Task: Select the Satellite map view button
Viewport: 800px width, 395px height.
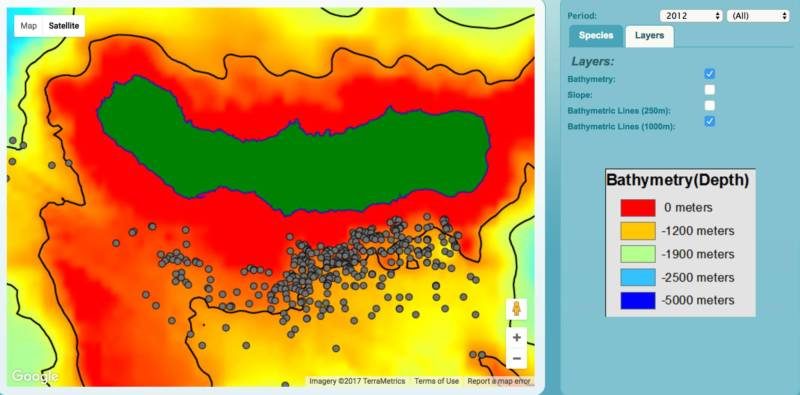Action: [x=64, y=26]
